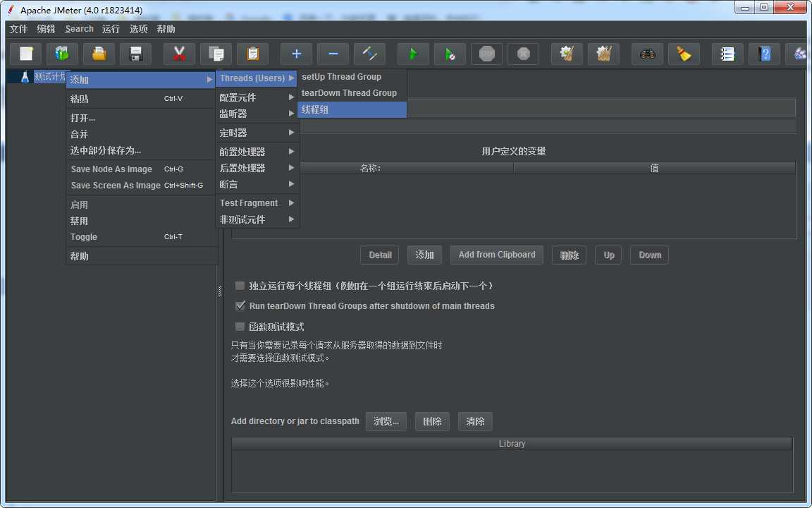This screenshot has height=508, width=812.
Task: Expand the 配置元件 submenu
Action: pos(257,97)
